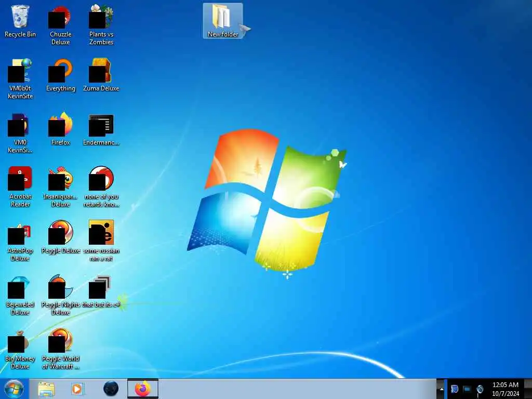Select the Big Money Deluxe shortcut
The height and width of the screenshot is (399, 532).
point(20,349)
